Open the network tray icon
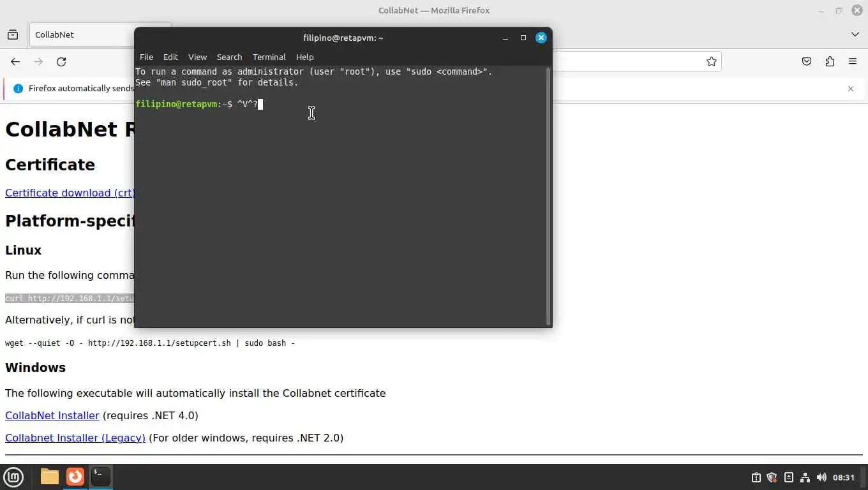Screen dimensions: 868x490 [x=805, y=477]
